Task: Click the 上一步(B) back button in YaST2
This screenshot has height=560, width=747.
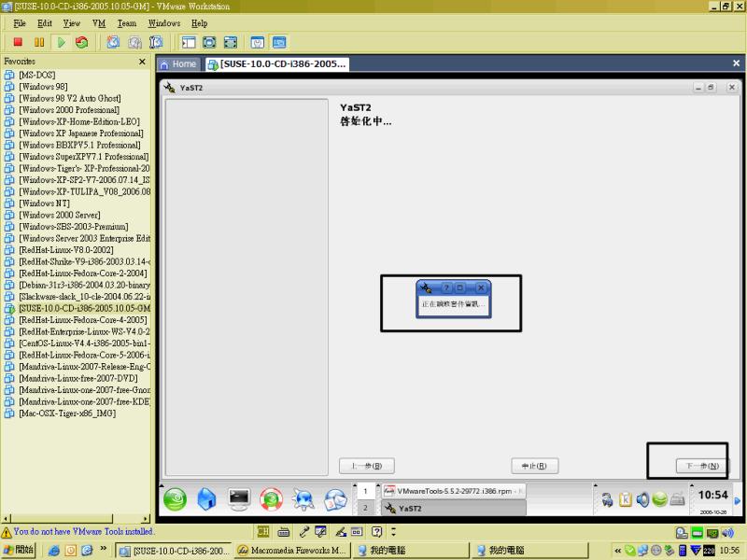Action: point(367,466)
